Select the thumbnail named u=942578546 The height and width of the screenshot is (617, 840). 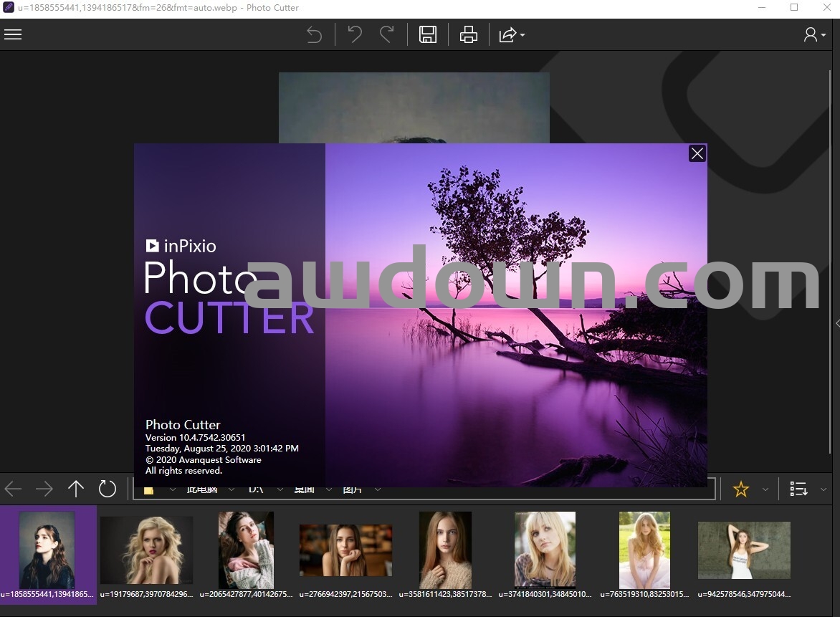[744, 552]
